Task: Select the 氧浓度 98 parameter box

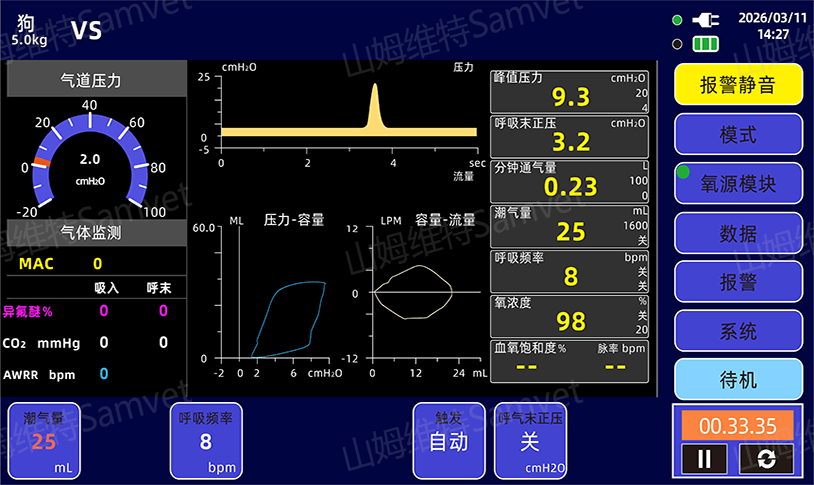Action: coord(569,316)
